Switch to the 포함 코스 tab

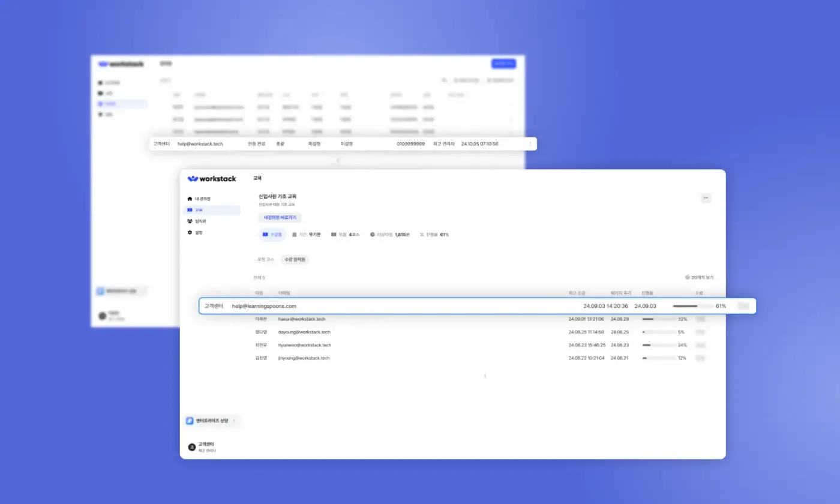265,260
